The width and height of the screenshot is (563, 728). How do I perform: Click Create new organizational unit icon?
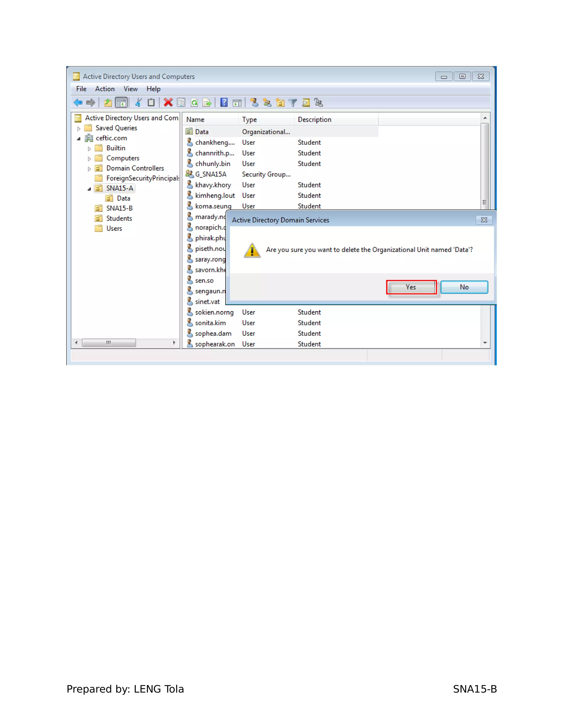point(280,103)
